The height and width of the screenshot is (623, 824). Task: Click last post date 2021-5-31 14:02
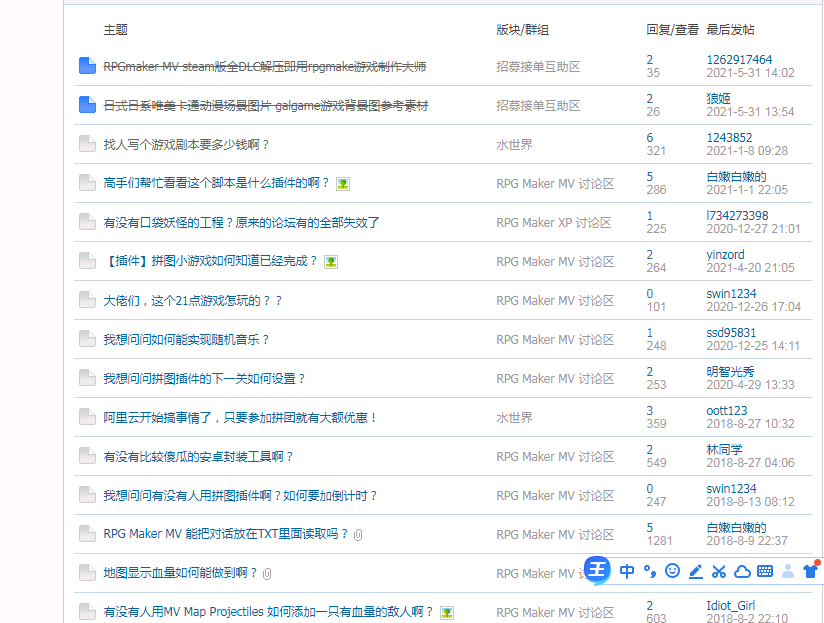click(x=750, y=72)
